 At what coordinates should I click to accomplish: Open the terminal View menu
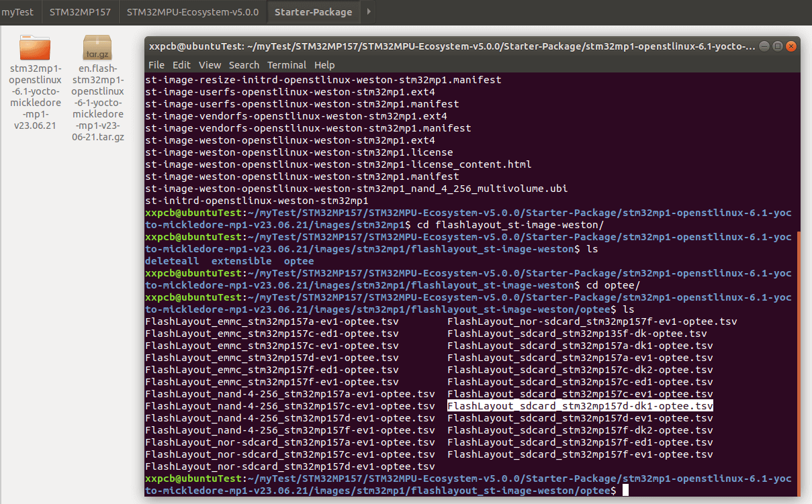click(210, 65)
